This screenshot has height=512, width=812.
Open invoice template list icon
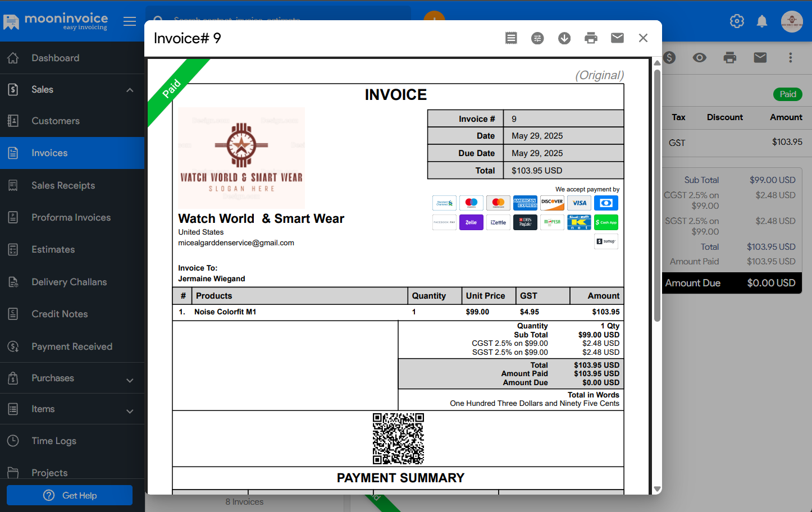click(511, 38)
